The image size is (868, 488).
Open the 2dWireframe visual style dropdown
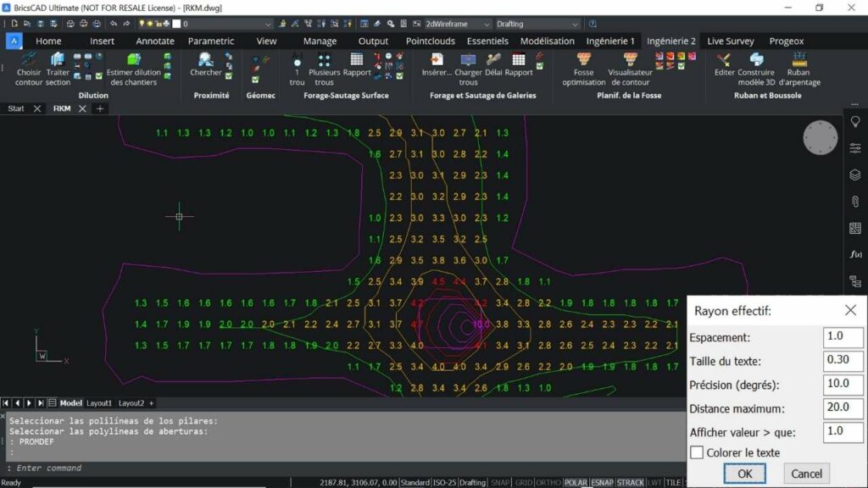[x=487, y=25]
